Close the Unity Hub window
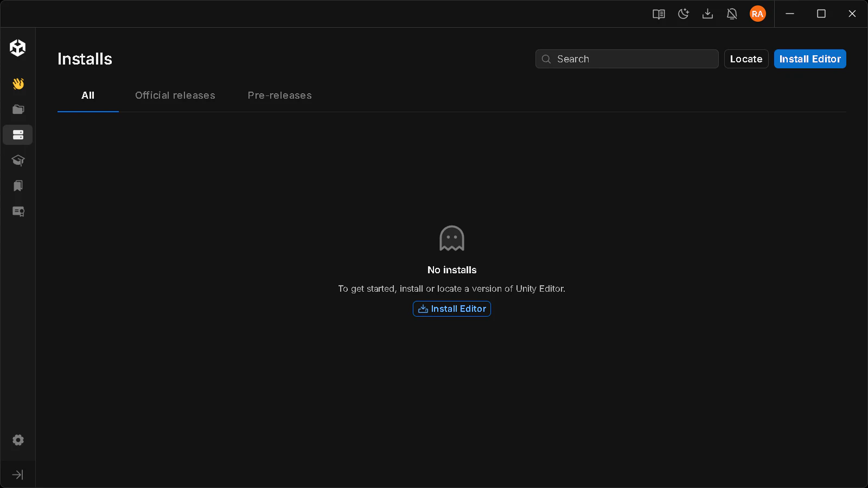The image size is (868, 488). pyautogui.click(x=852, y=14)
